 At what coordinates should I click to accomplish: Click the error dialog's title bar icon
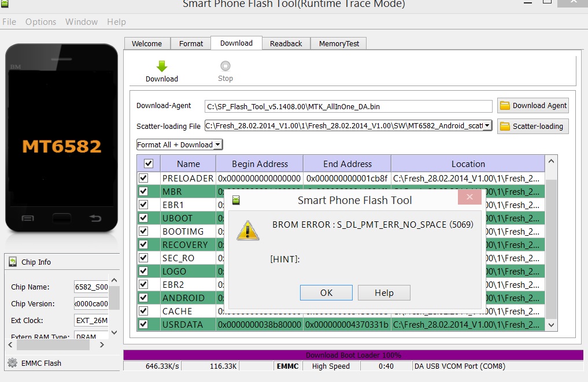click(235, 200)
